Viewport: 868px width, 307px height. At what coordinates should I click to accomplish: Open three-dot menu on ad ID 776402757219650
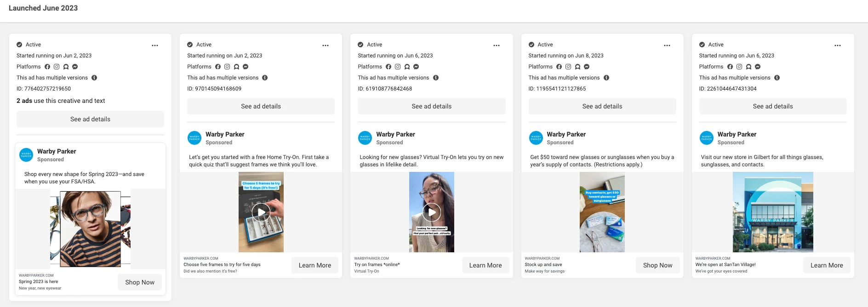(155, 45)
